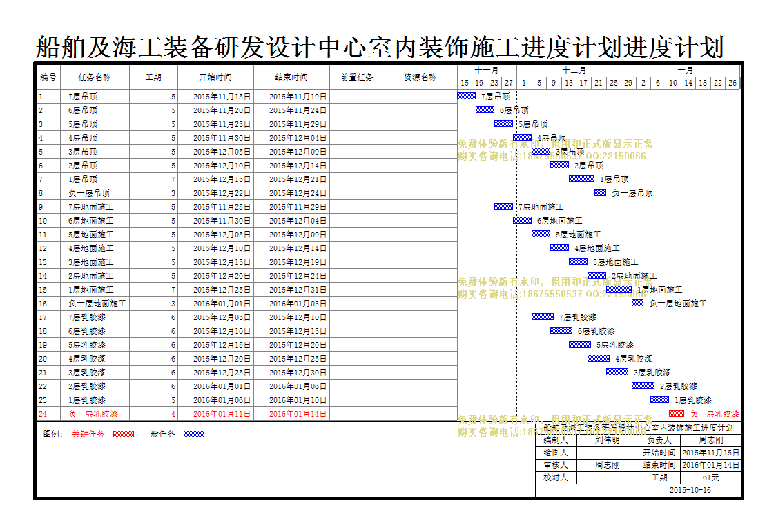Image resolution: width=776 pixels, height=532 pixels.
Task: Click the red start date 2016年01月11日
Action: pos(222,414)
